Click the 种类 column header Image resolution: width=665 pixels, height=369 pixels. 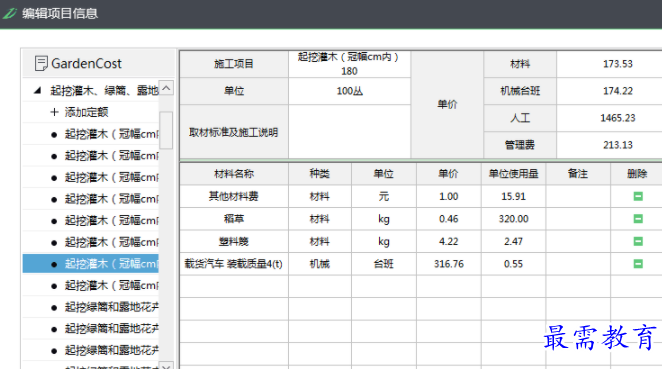(x=320, y=174)
